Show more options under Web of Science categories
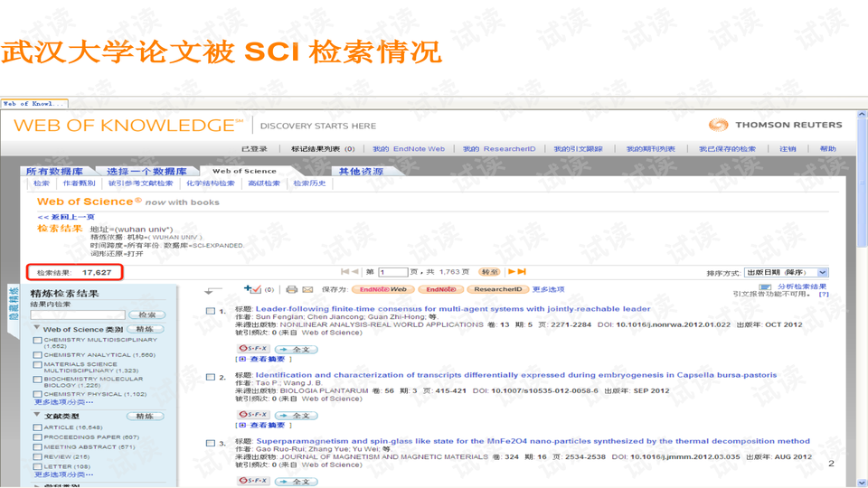This screenshot has height=488, width=868. tap(63, 402)
